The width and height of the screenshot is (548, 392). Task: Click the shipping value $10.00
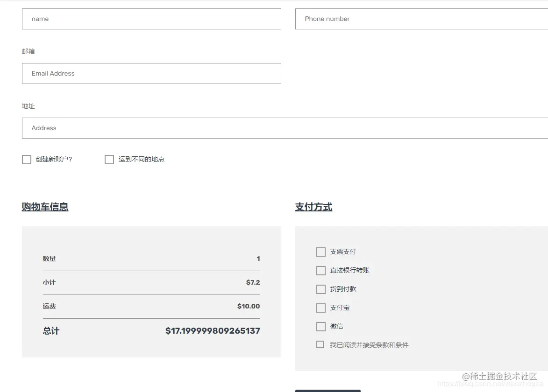(249, 306)
